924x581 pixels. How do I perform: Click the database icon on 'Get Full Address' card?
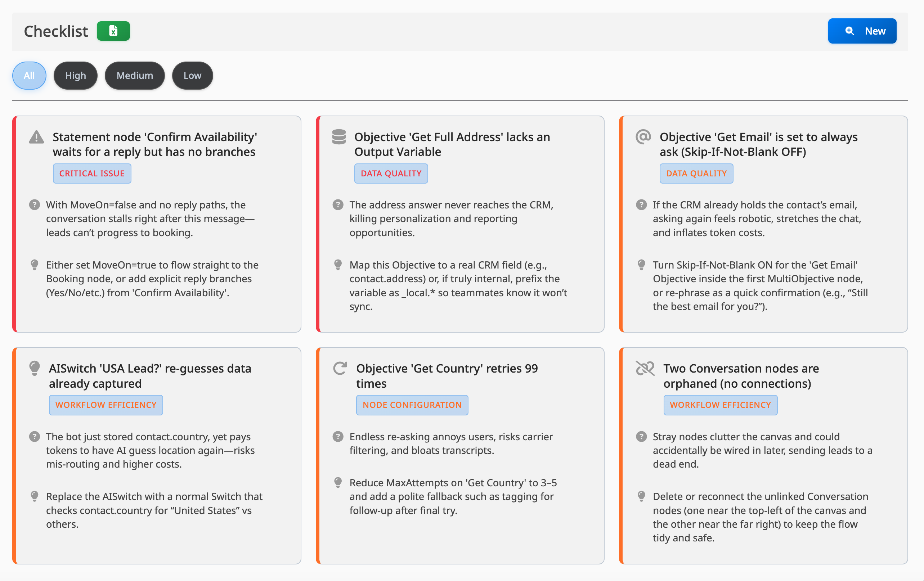tap(338, 137)
